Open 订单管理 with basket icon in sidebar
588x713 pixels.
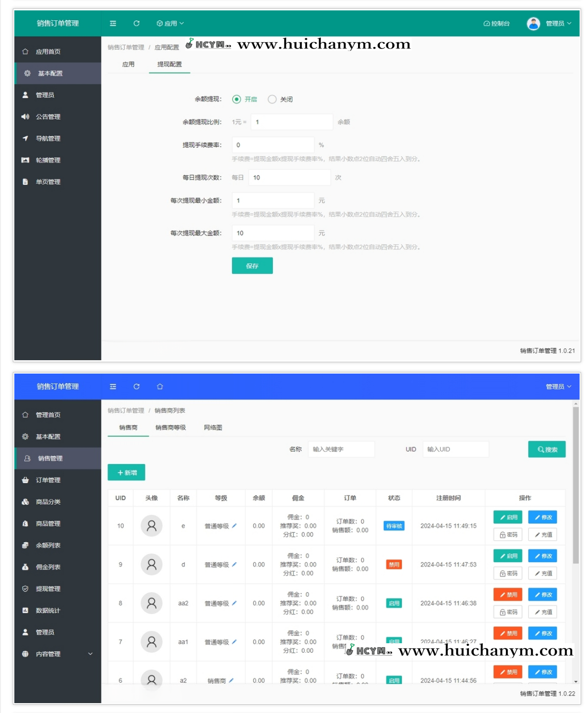(x=48, y=480)
